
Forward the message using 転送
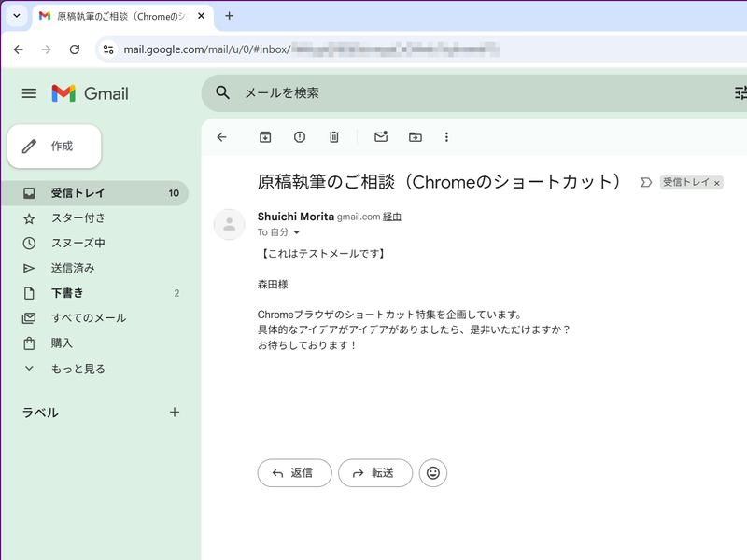375,473
